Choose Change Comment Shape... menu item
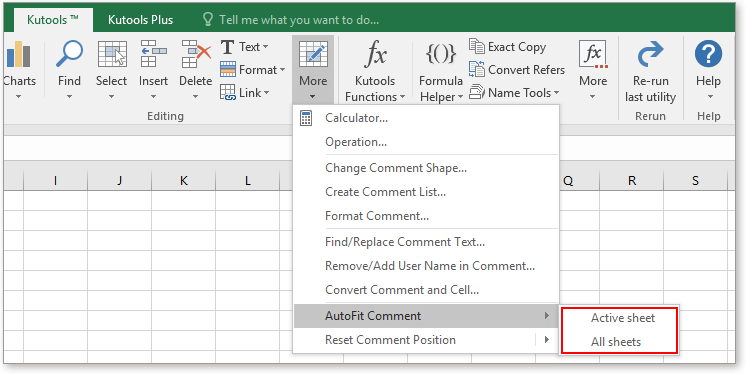Screen dimensions: 748x376 [x=426, y=168]
